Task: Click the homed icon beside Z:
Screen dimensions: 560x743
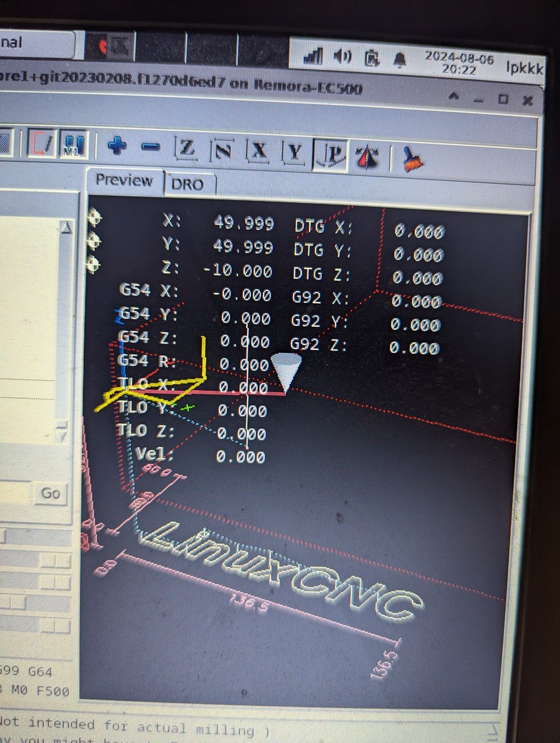Action: (92, 264)
